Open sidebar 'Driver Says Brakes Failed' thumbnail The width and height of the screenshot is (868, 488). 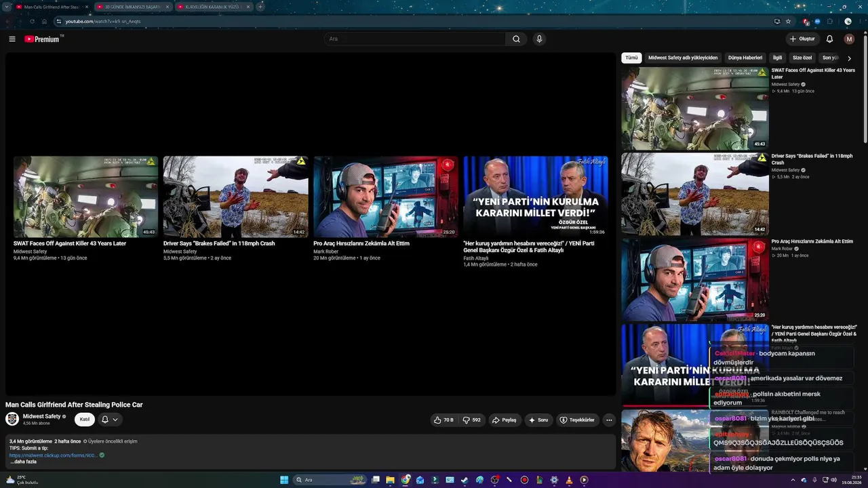tap(695, 194)
